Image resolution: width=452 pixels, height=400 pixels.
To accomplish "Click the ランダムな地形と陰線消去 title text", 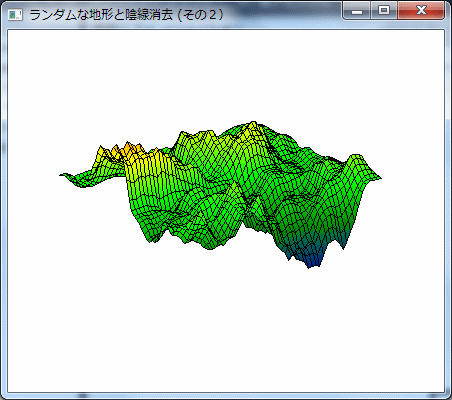I will point(101,15).
